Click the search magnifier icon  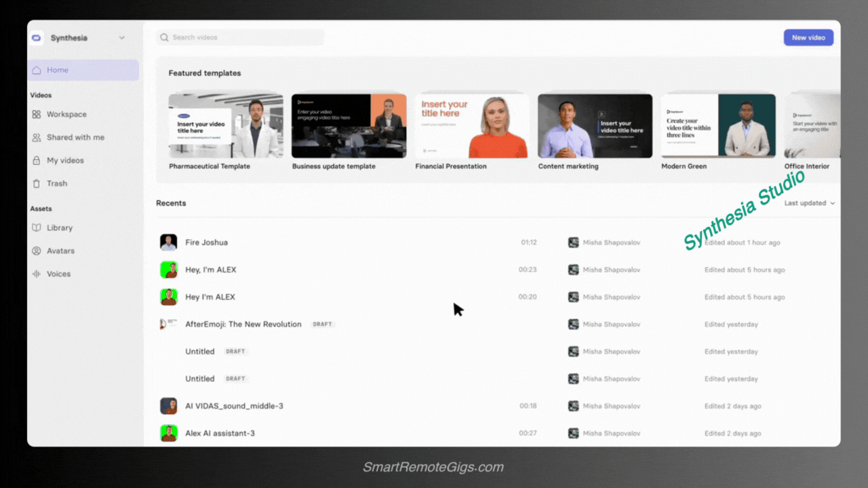(x=165, y=37)
